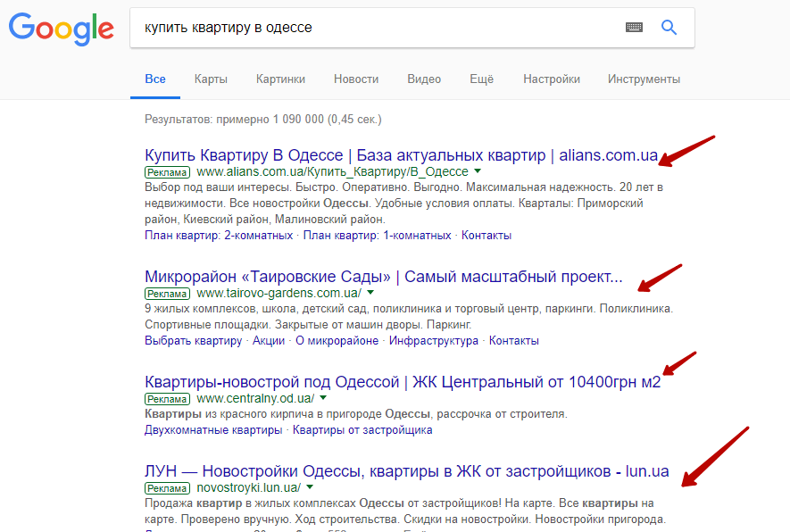The height and width of the screenshot is (532, 790).
Task: Click the www.centralny.od.ua display URL
Action: [255, 398]
